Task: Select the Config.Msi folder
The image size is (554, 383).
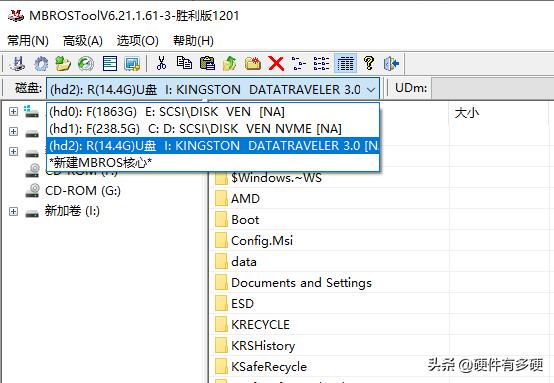Action: pyautogui.click(x=262, y=241)
